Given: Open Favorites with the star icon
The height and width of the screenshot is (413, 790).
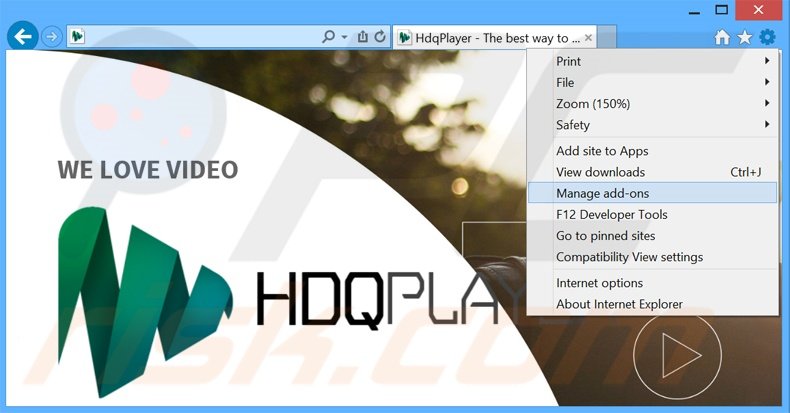Looking at the screenshot, I should pos(745,37).
